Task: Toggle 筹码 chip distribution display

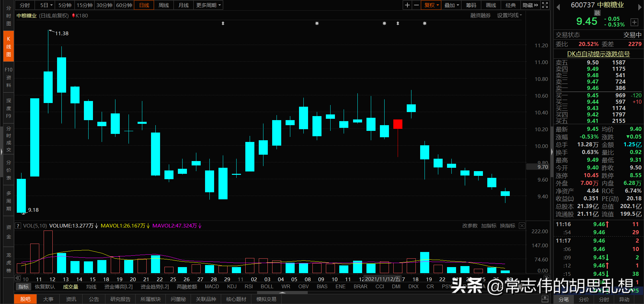Action: (x=471, y=5)
